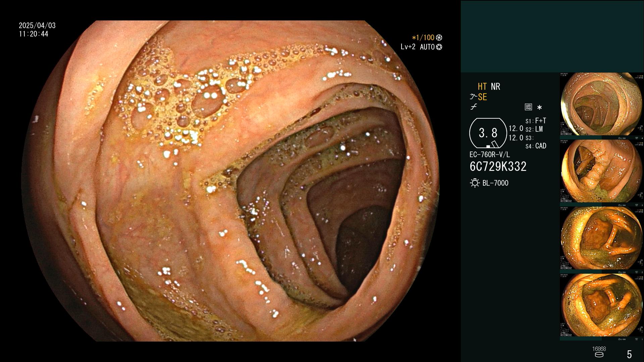Image resolution: width=644 pixels, height=362 pixels.
Task: Click the NR noise reduction label
Action: coord(495,86)
